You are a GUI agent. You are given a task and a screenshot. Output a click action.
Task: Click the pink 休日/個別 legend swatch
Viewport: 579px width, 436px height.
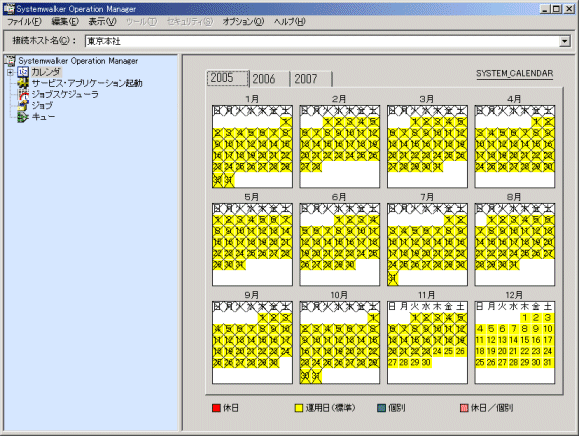coord(464,408)
